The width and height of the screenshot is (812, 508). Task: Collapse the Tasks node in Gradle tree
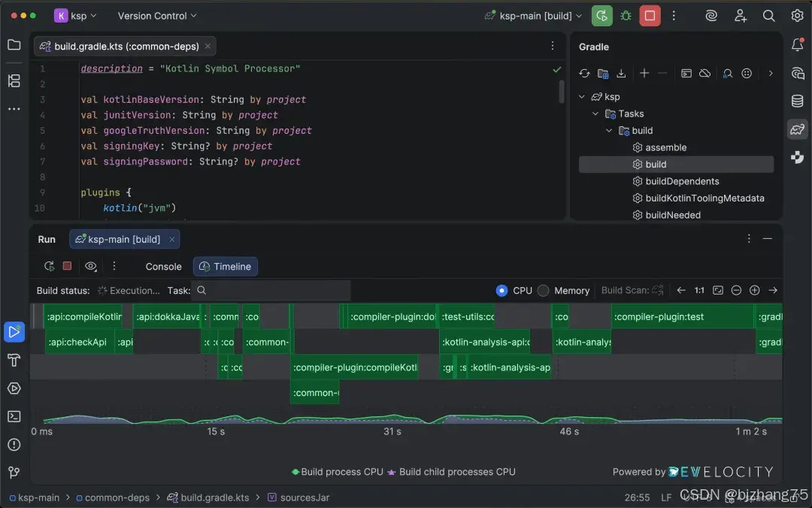click(595, 113)
